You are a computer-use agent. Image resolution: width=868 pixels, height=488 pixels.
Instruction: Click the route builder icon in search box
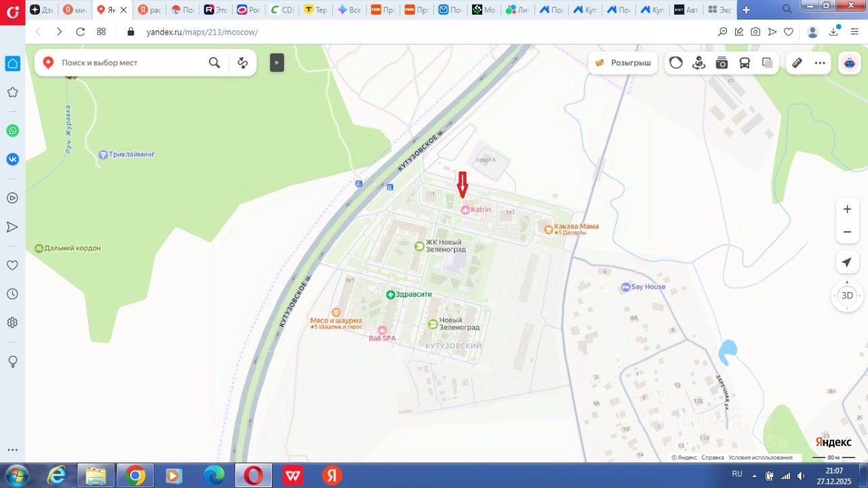[x=243, y=63]
